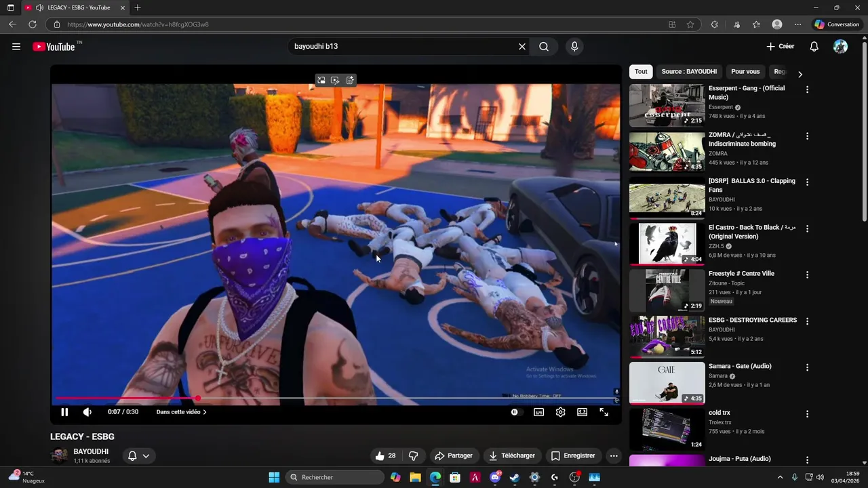
Task: Open subscription notification bell dropdown
Action: [139, 456]
